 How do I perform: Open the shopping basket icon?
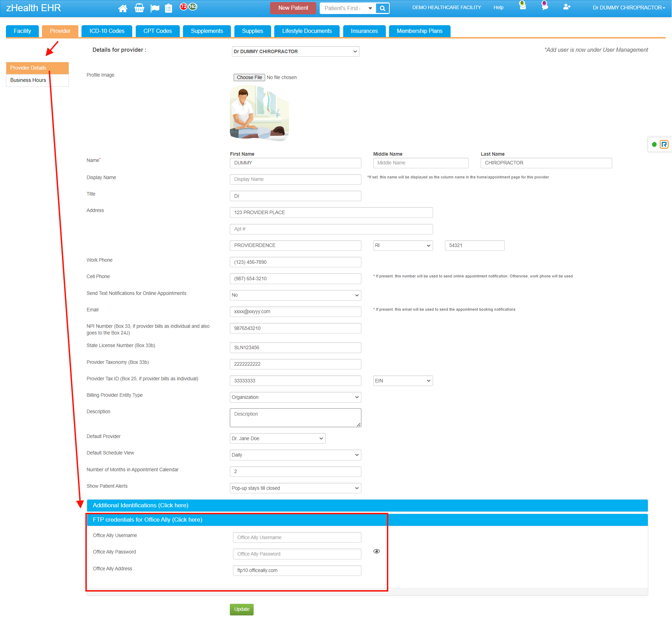click(139, 8)
